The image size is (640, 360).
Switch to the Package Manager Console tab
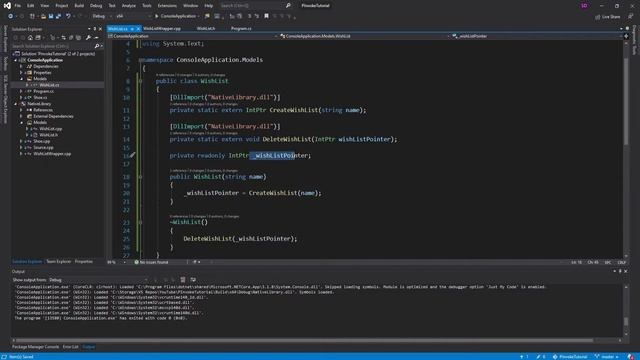[x=36, y=347]
